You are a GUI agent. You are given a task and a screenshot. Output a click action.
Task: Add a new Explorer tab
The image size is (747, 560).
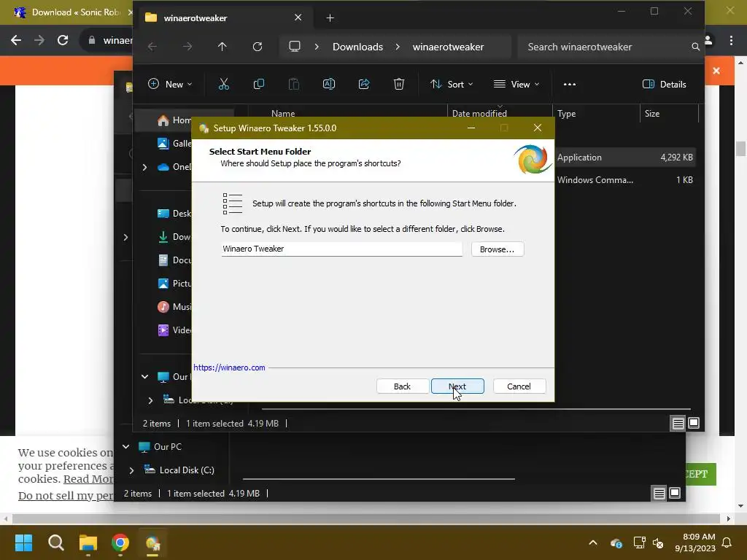pos(330,18)
